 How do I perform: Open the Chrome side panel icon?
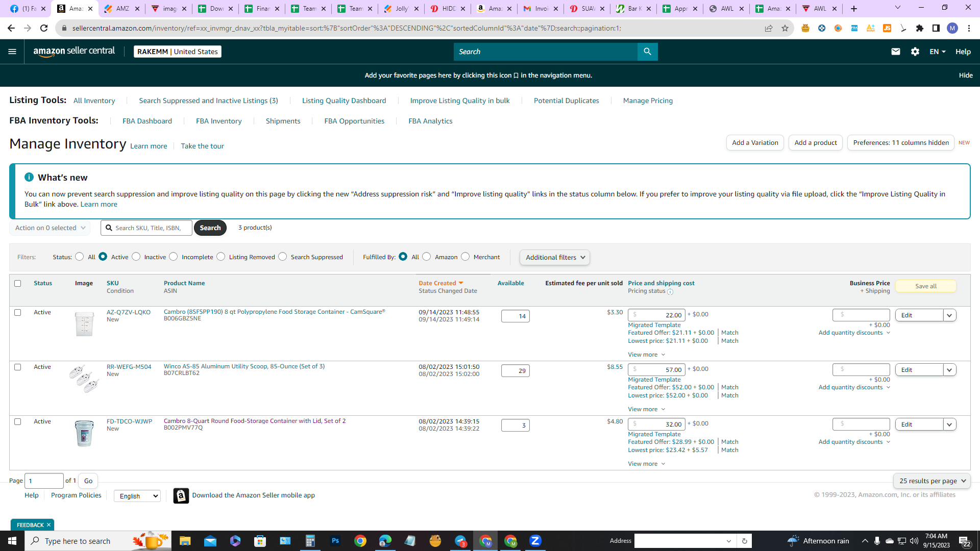(936, 28)
